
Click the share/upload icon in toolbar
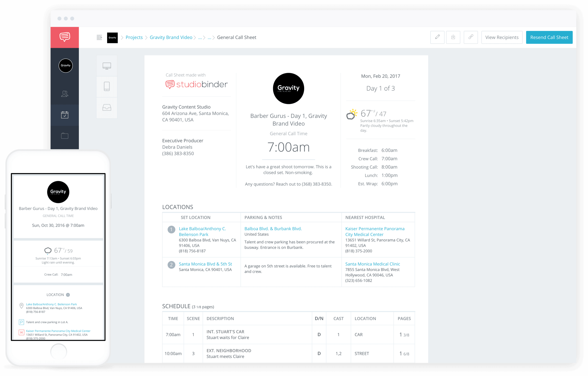[454, 37]
